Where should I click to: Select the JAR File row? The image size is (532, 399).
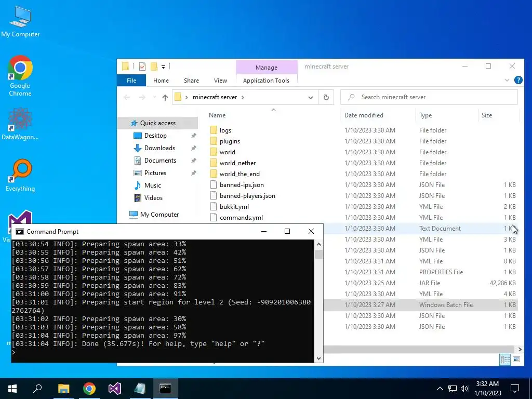tap(421, 283)
